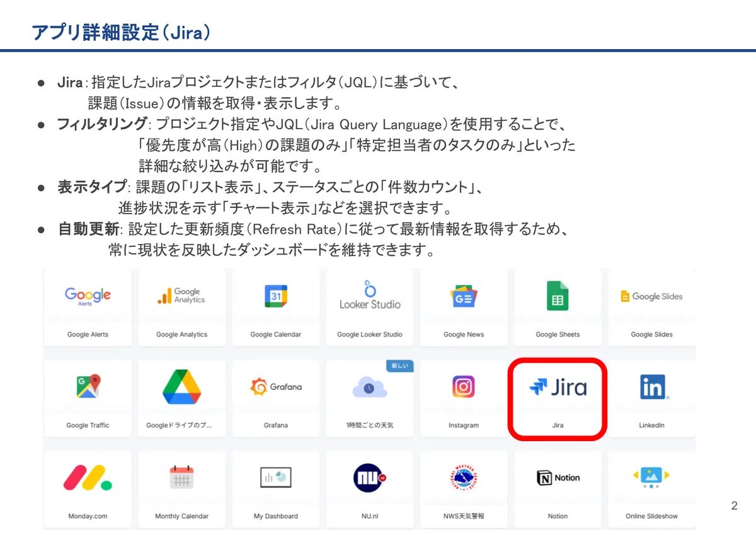Click the 'Googleドライブのプ...' label text

179,425
